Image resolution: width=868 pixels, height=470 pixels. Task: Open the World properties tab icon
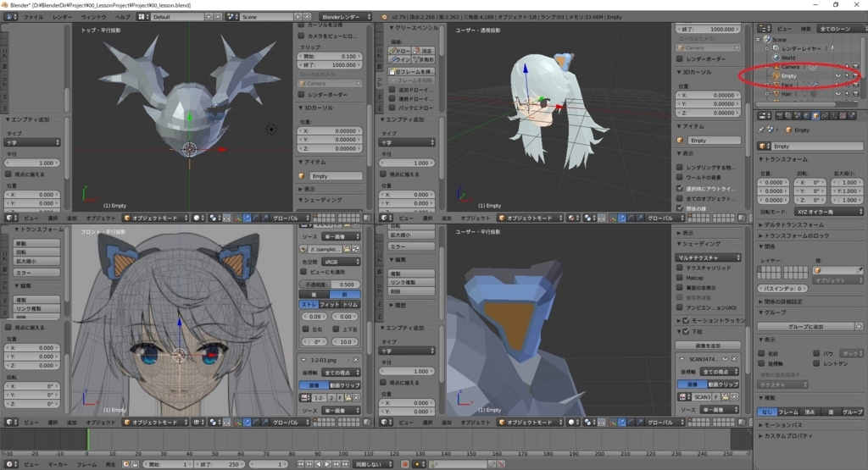pos(807,115)
